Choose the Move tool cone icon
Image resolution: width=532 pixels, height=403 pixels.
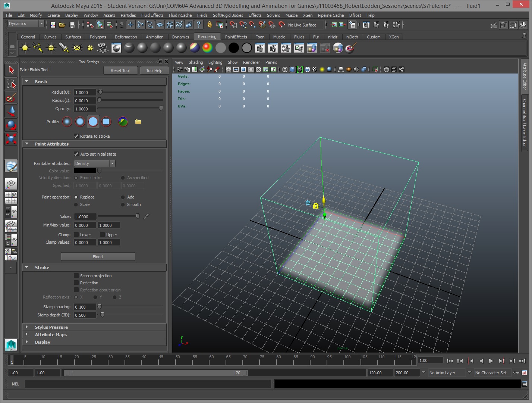click(11, 111)
